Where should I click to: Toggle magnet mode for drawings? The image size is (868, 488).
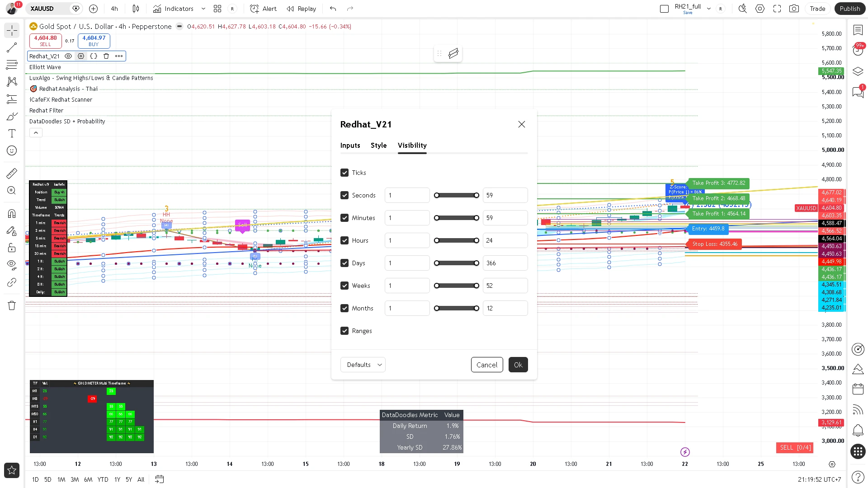point(12,213)
